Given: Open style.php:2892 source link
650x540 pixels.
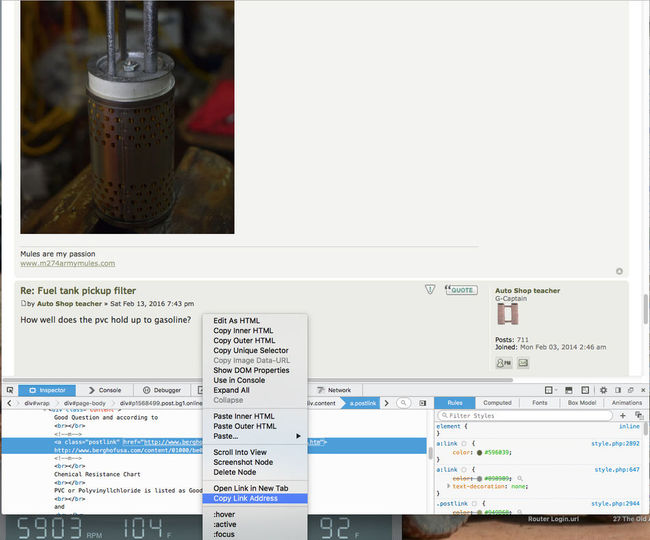Looking at the screenshot, I should [615, 443].
